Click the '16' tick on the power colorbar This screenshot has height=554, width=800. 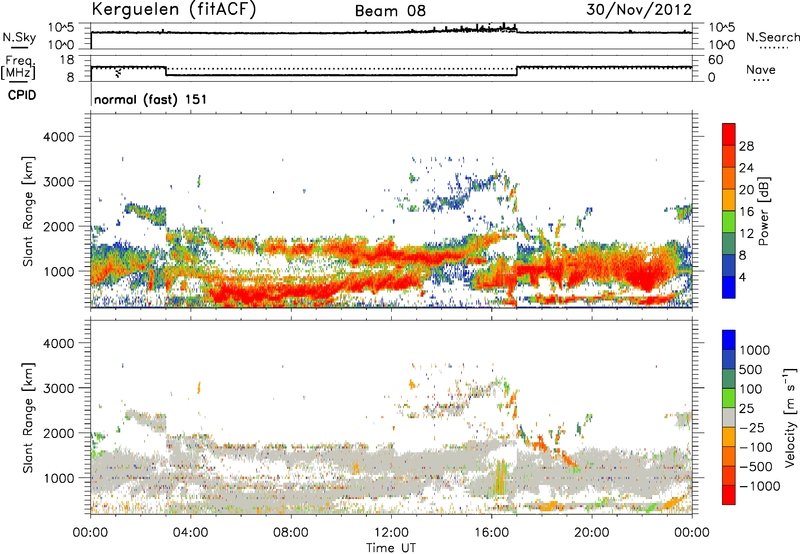(x=746, y=212)
